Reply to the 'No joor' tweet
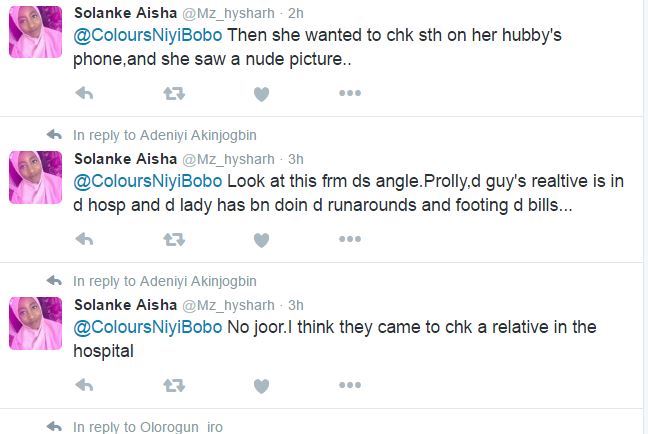 pyautogui.click(x=85, y=385)
